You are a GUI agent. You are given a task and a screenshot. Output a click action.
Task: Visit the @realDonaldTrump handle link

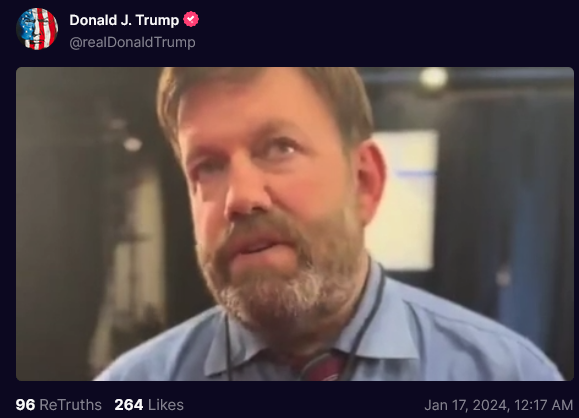tap(132, 42)
